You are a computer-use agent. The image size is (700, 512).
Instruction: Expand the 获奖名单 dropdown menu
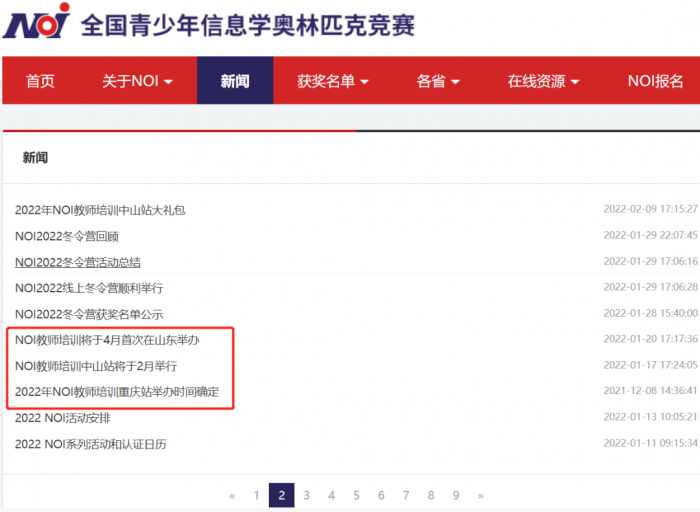coord(333,81)
